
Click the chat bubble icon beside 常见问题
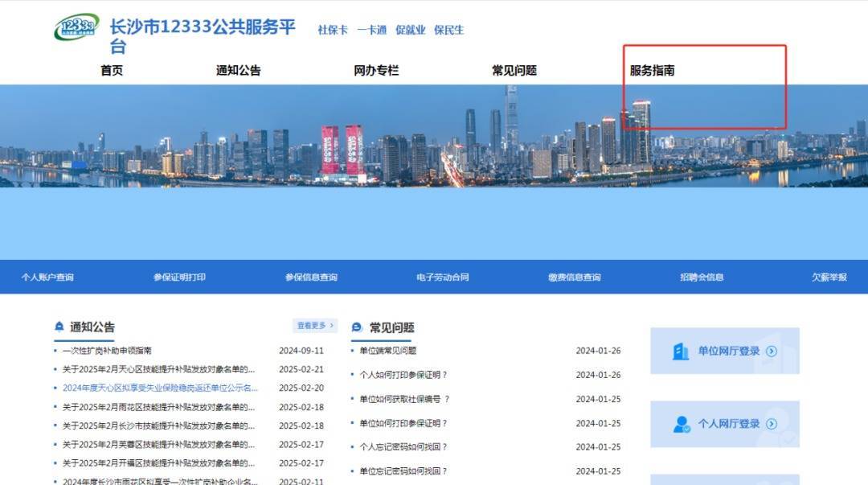[x=357, y=327]
